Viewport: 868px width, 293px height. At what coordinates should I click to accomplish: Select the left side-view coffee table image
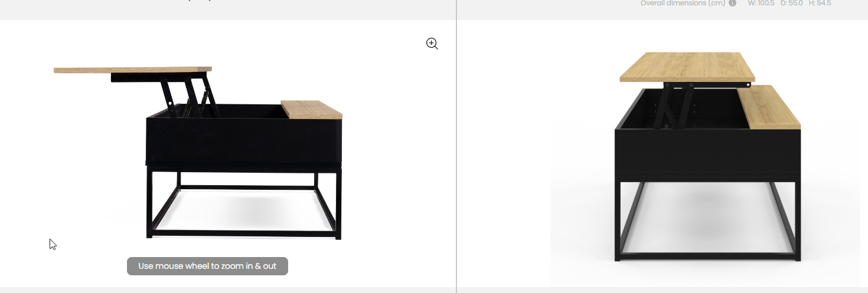click(x=198, y=153)
